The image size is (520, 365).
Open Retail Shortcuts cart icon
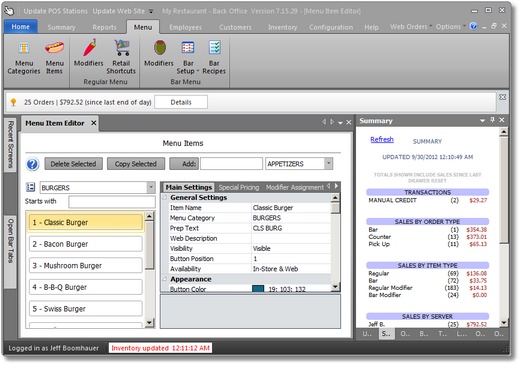(121, 57)
